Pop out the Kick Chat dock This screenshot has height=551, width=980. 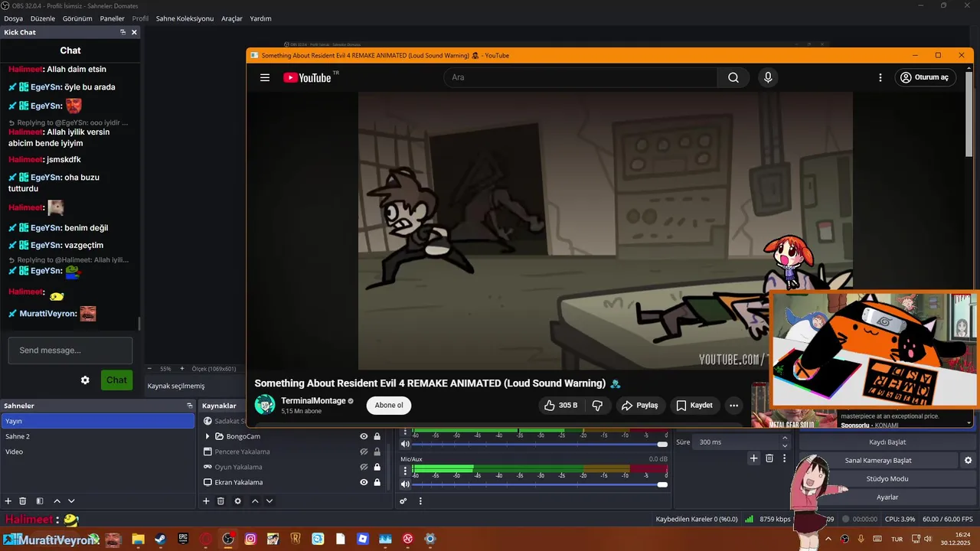pos(122,32)
